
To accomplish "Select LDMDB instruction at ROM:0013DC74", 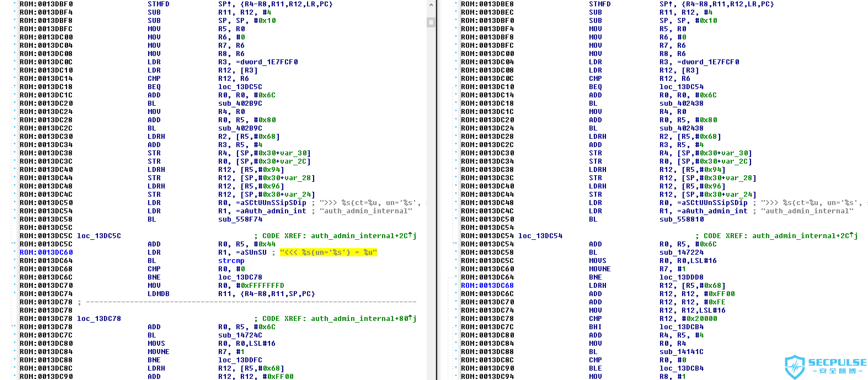I will coord(158,294).
